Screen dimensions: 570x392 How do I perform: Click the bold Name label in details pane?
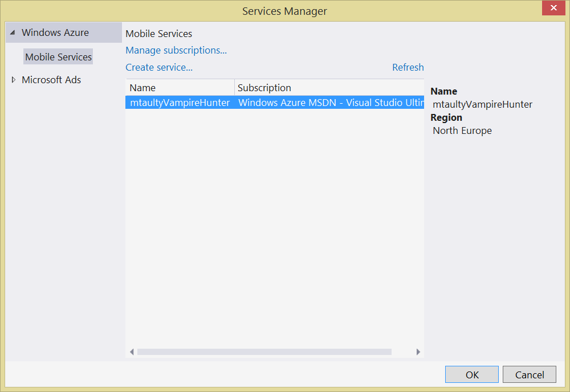point(444,91)
